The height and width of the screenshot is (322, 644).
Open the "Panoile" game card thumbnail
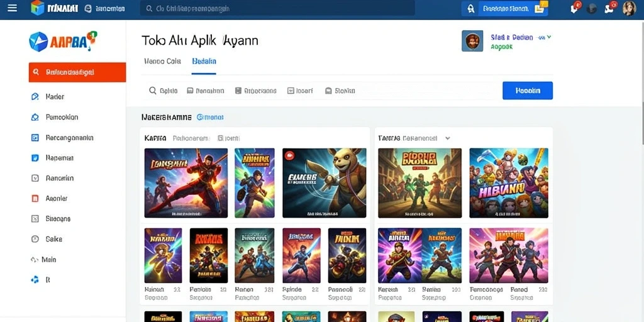(x=209, y=255)
